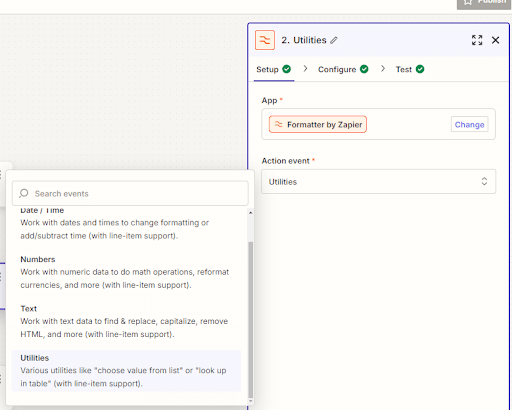This screenshot has width=512, height=410.
Task: Click the Change app button
Action: 469,124
